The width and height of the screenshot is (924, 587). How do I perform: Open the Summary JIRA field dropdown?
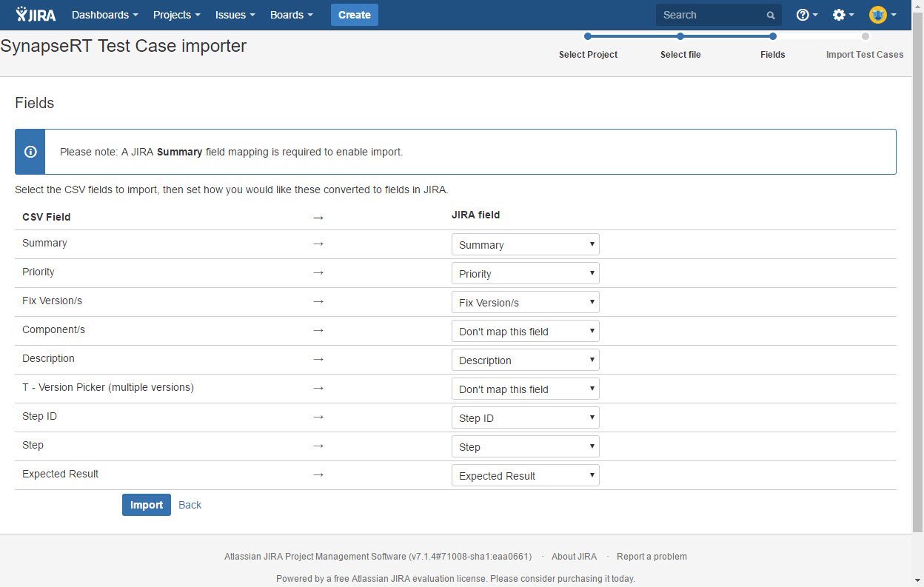coord(525,245)
